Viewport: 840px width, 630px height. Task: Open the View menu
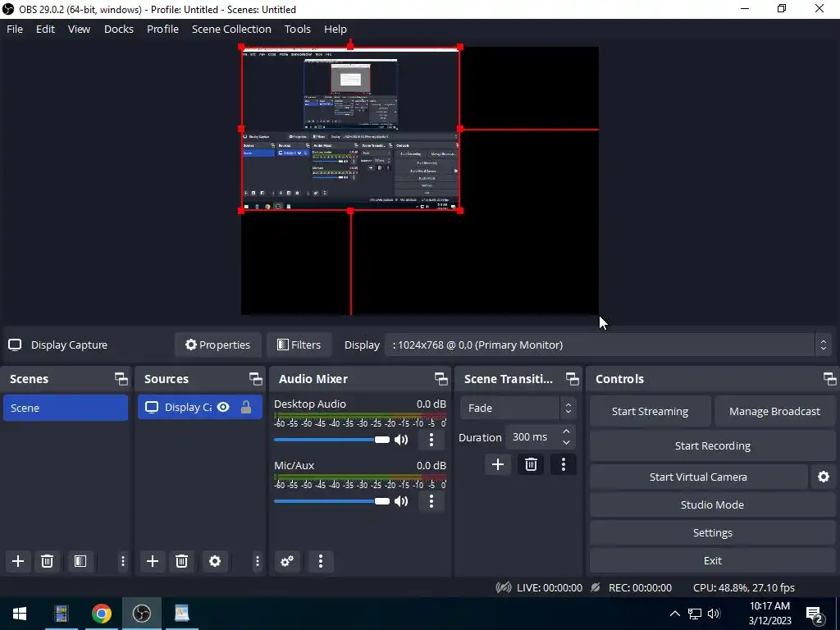click(x=79, y=29)
